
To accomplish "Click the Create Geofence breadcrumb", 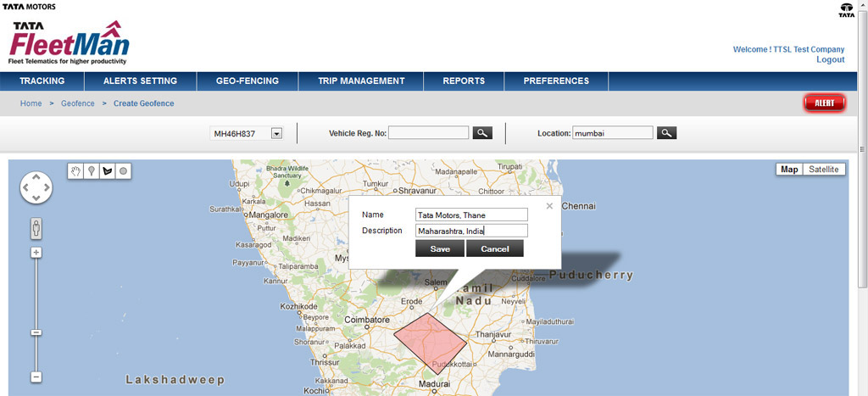I will [144, 103].
